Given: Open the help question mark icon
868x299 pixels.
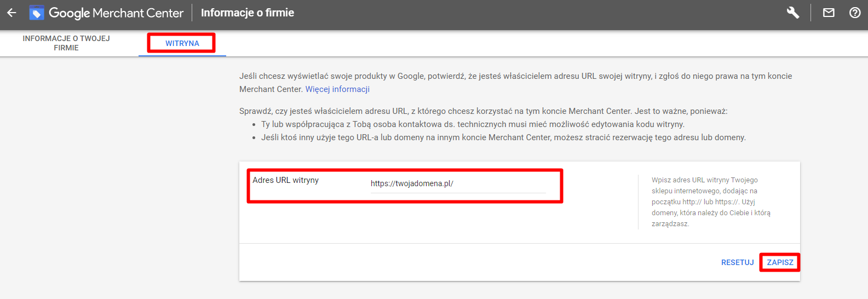Looking at the screenshot, I should tap(855, 13).
